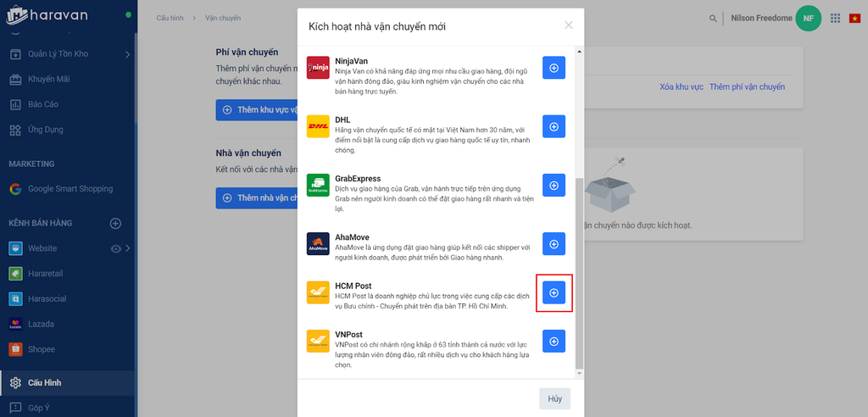Preview website with the eye icon
This screenshot has height=417, width=868.
pos(115,248)
